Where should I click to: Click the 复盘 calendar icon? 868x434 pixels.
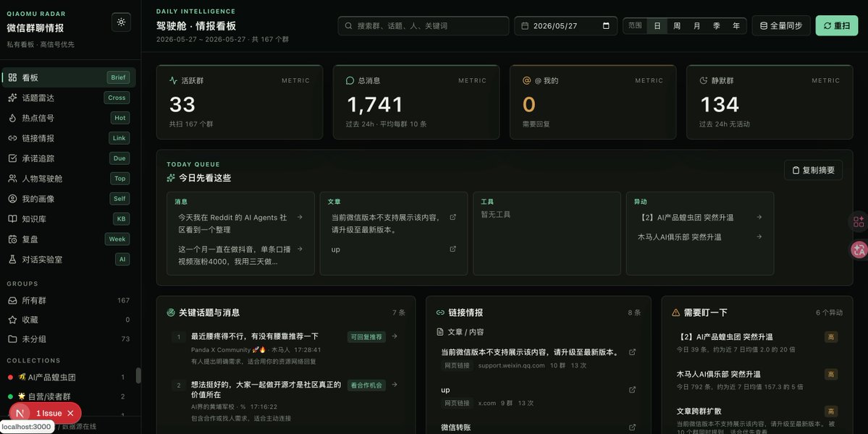coord(12,239)
